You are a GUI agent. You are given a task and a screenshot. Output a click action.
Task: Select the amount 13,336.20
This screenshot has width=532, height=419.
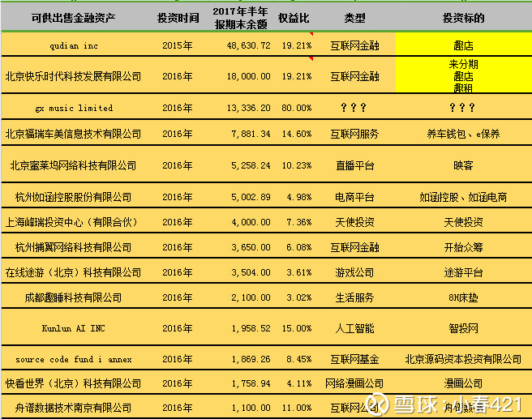tap(248, 108)
